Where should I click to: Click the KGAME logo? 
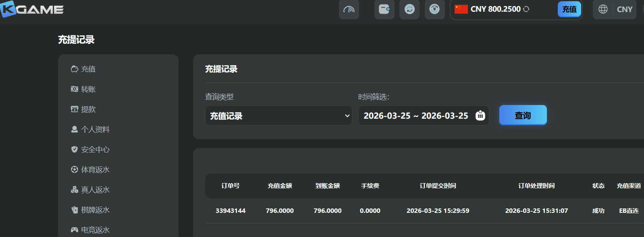[x=32, y=9]
